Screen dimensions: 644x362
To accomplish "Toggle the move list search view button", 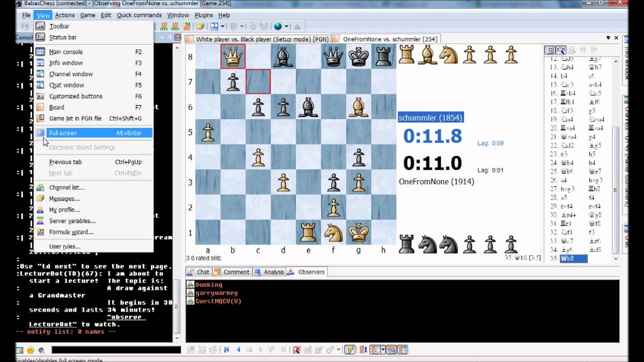I will 561,50.
